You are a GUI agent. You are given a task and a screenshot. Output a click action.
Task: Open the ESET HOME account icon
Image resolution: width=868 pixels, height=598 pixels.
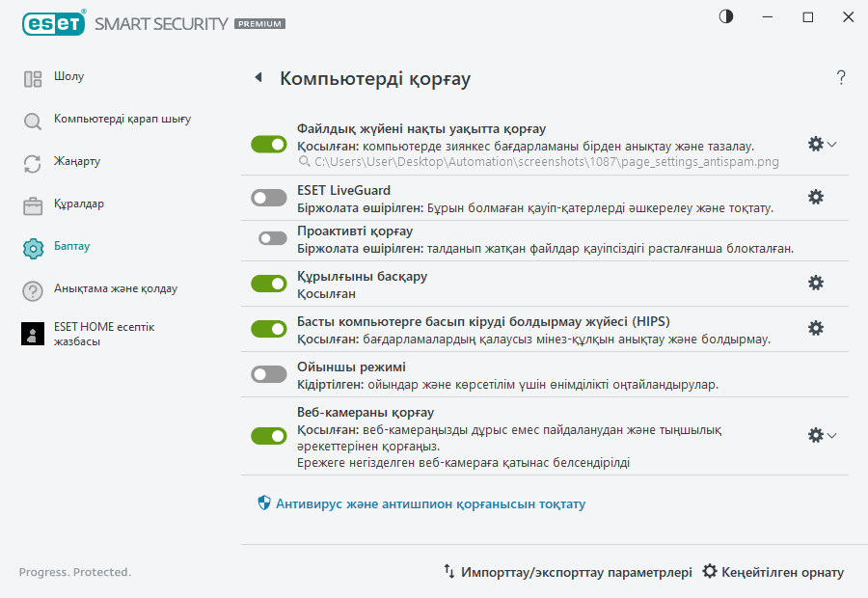click(32, 334)
